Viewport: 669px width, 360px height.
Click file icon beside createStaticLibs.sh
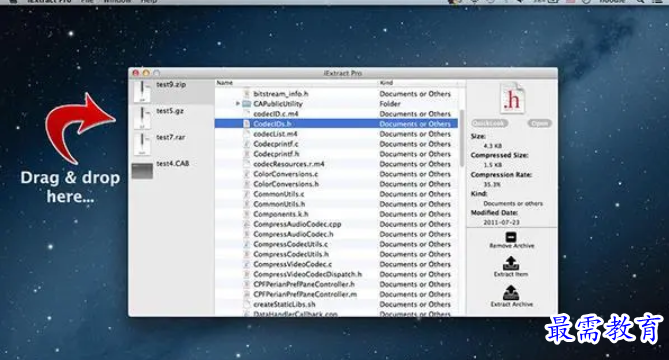247,304
